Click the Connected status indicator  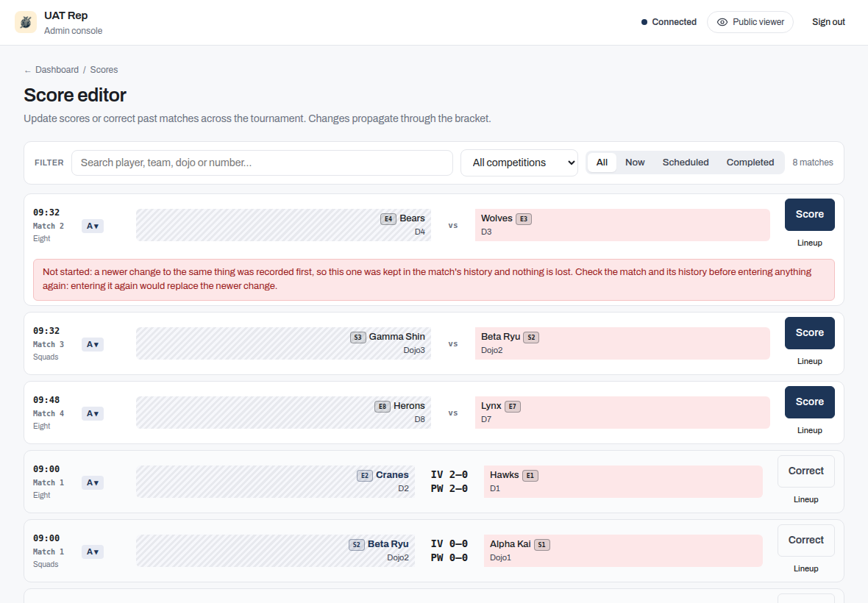pos(669,22)
